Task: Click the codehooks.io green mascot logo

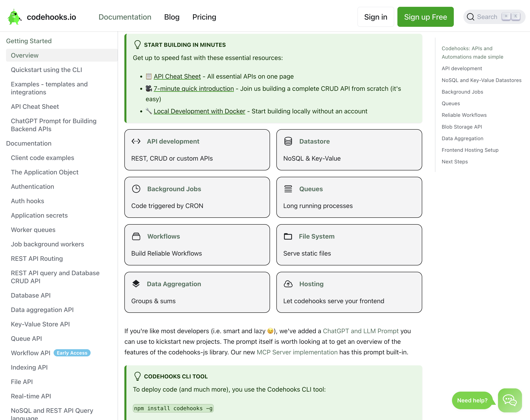Action: [x=14, y=17]
